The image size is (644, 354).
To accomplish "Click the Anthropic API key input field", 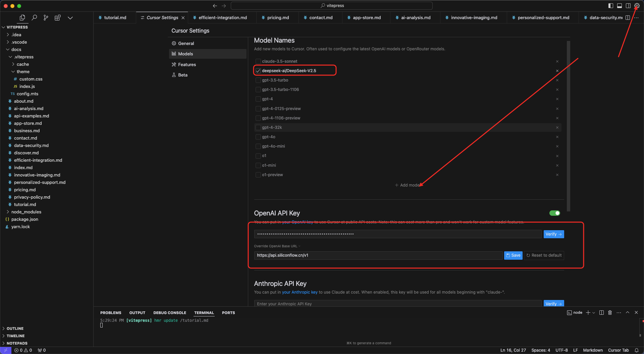I will (397, 304).
